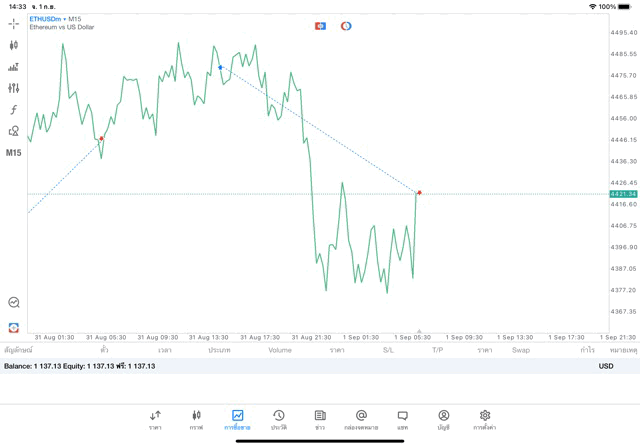Open the ข่าว news tab
Screen dimensions: 640x447
(320, 419)
